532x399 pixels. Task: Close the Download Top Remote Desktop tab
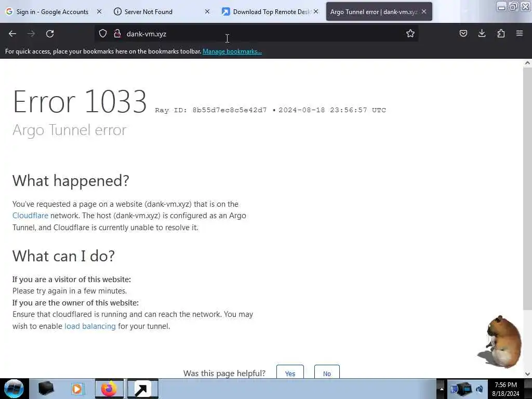tap(316, 11)
